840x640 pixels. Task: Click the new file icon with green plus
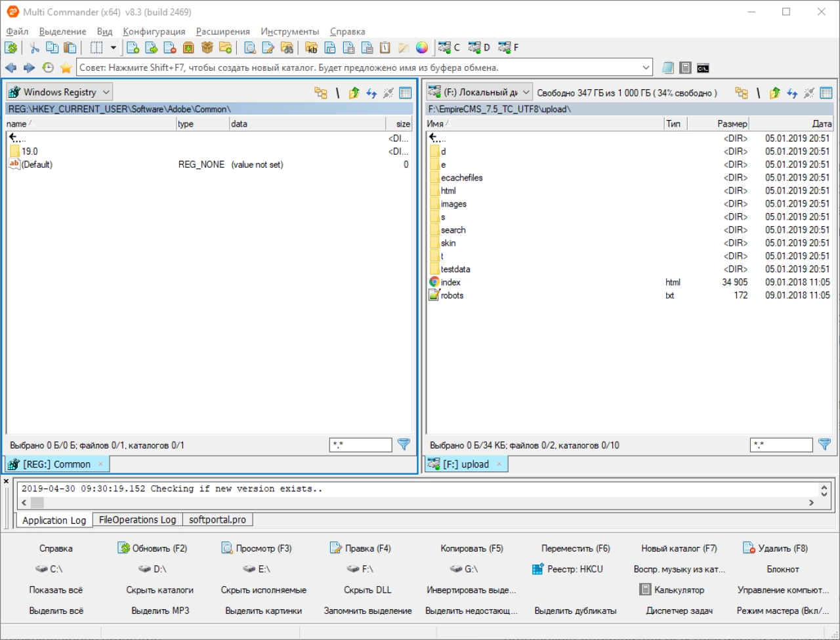(133, 47)
